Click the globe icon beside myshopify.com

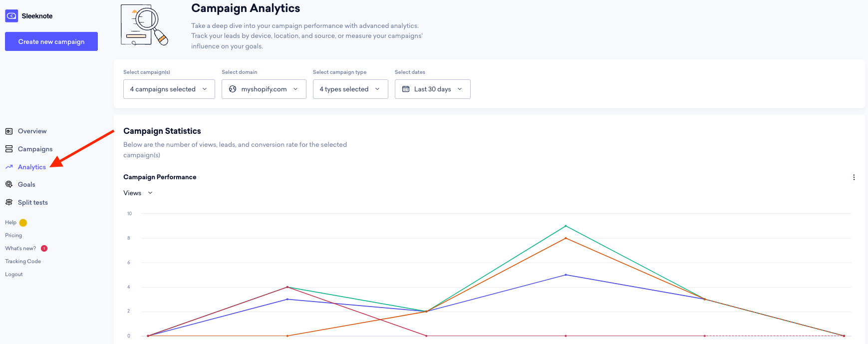tap(233, 89)
